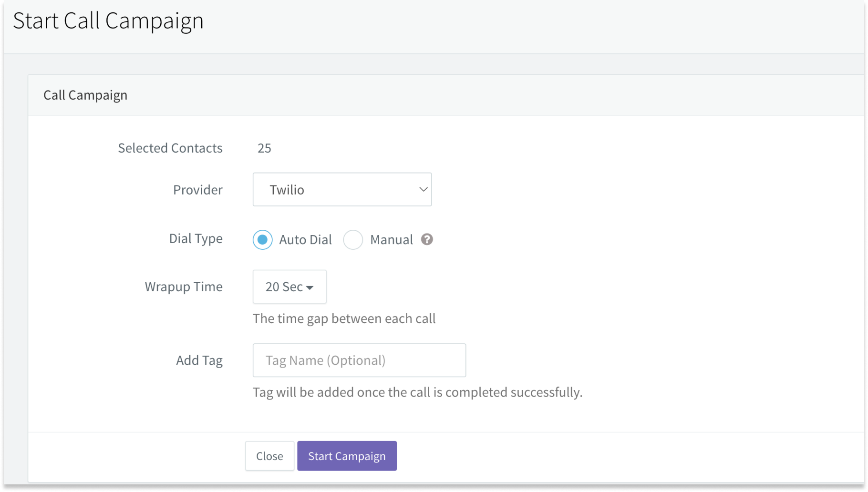
Task: Click the selected contacts count 25
Action: tap(264, 148)
